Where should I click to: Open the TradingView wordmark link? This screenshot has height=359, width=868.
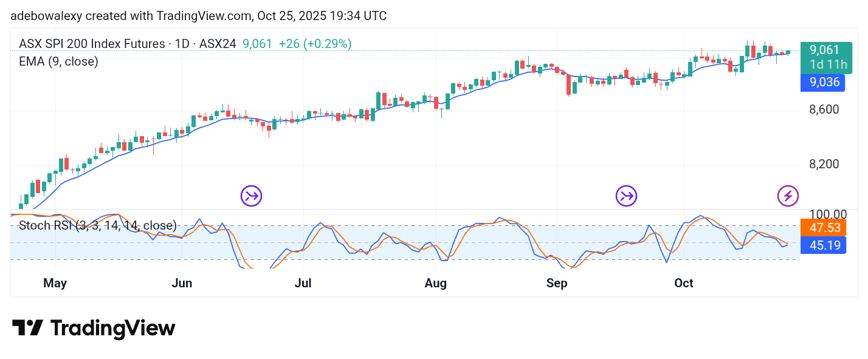point(112,329)
